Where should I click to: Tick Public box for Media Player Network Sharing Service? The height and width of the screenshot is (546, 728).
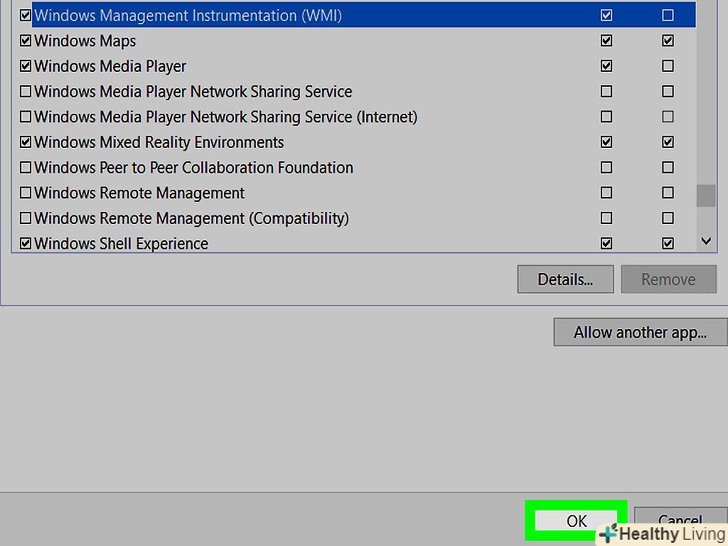[668, 91]
